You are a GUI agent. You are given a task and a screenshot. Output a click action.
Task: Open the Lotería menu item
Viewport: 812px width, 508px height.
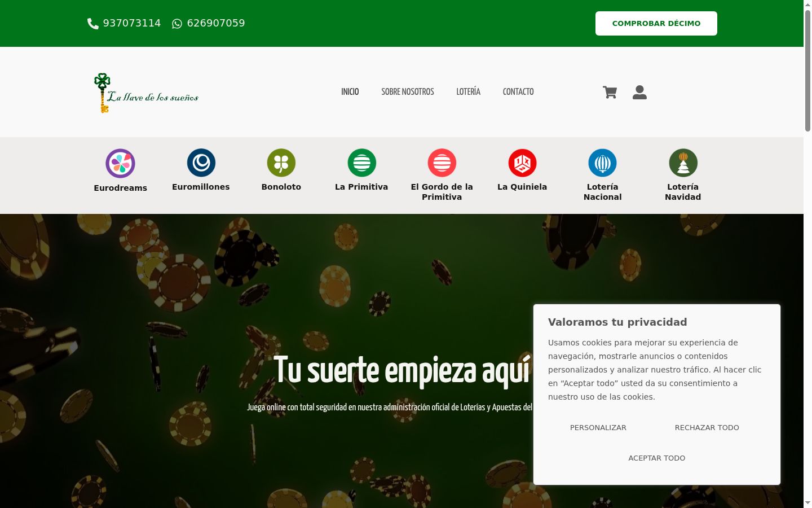[469, 91]
